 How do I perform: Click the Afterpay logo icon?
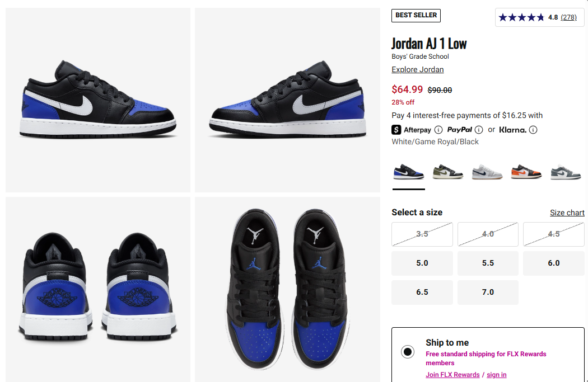(x=396, y=130)
